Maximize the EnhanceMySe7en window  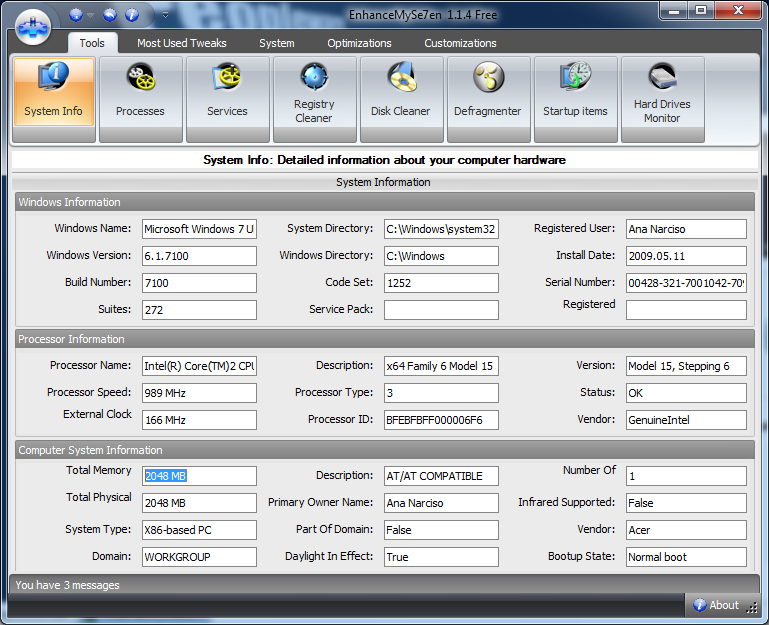(701, 10)
